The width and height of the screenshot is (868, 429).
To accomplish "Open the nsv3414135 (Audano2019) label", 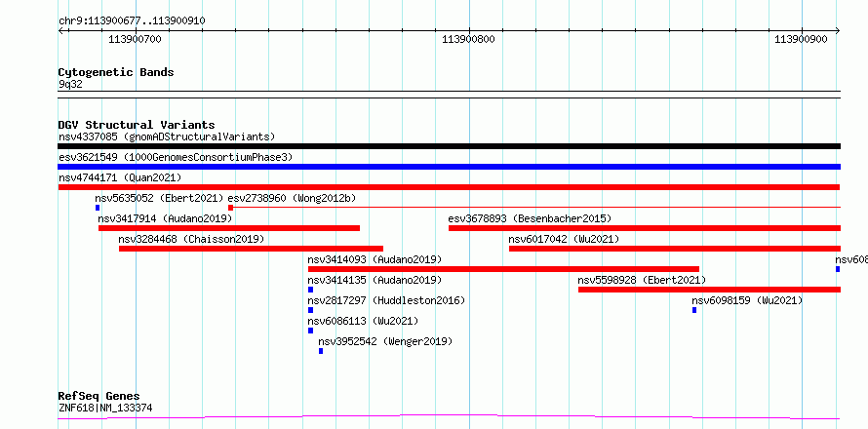I will pos(375,280).
